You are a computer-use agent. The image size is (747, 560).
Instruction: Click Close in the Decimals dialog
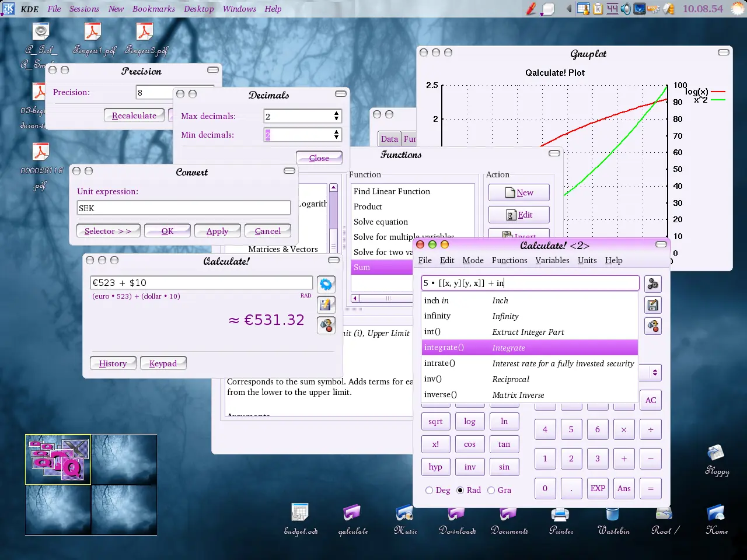coord(319,158)
